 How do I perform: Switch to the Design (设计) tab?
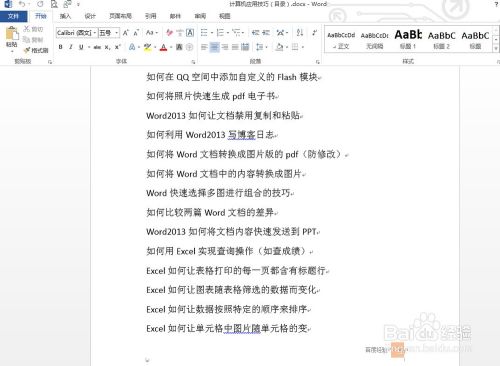coord(90,16)
